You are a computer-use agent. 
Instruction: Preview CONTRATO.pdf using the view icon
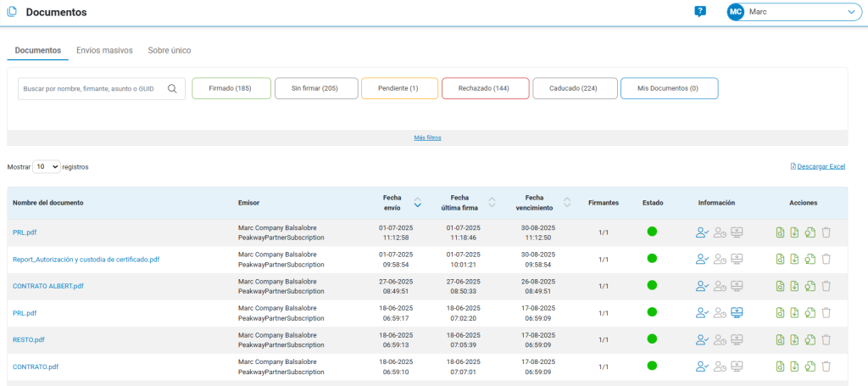pyautogui.click(x=781, y=366)
